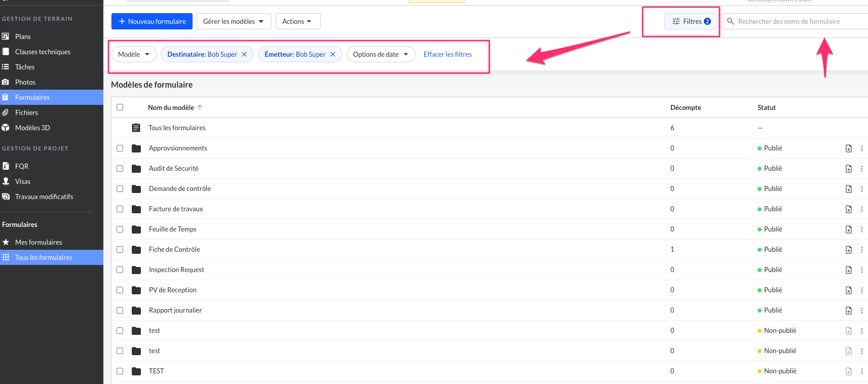This screenshot has height=384, width=868.
Task: Click the Nouveau formulaire button
Action: 152,21
